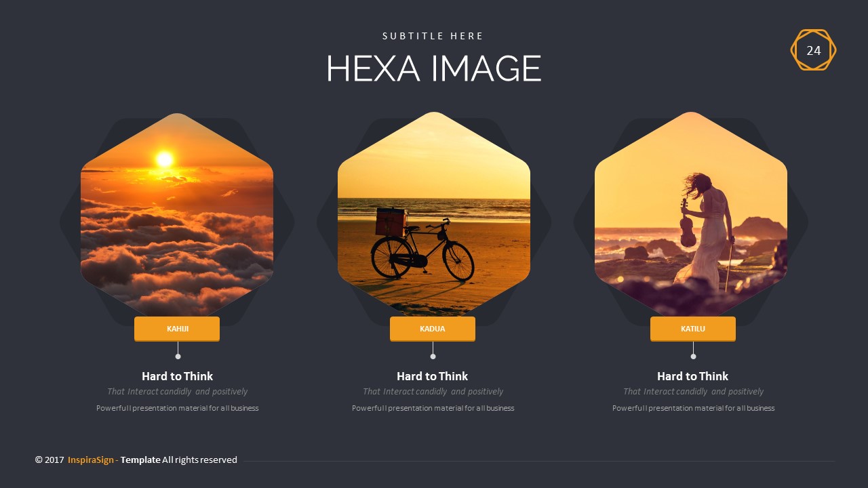Click the connector dot below KAHIJI label
This screenshot has width=868, height=488.
click(x=178, y=357)
